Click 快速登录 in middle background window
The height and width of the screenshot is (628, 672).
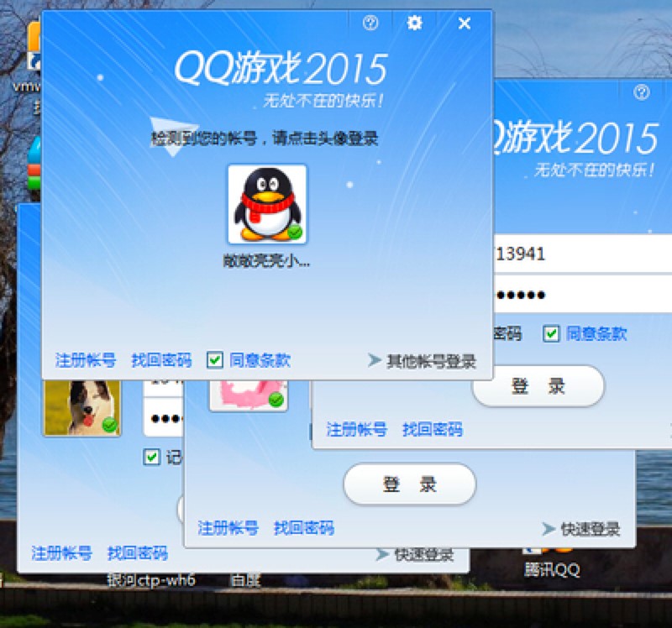(x=591, y=530)
